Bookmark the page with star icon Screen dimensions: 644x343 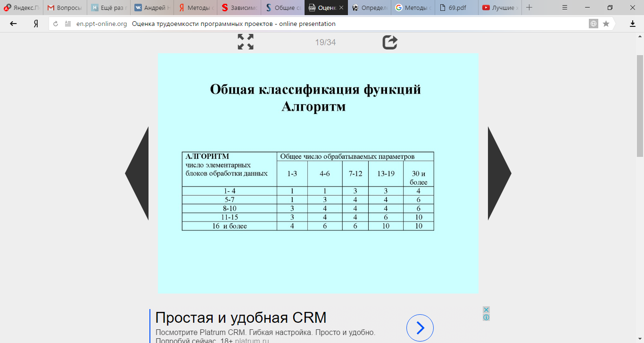click(x=606, y=24)
